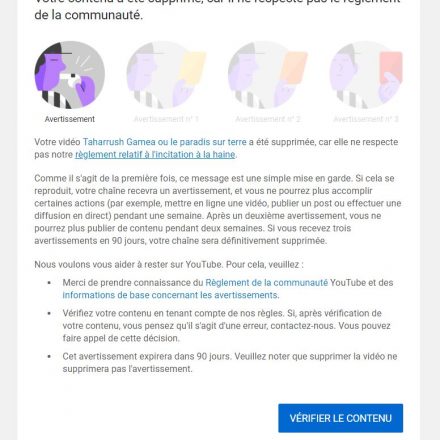Select the Avertissement n° 3 label
The width and height of the screenshot is (440, 440).
click(x=366, y=119)
